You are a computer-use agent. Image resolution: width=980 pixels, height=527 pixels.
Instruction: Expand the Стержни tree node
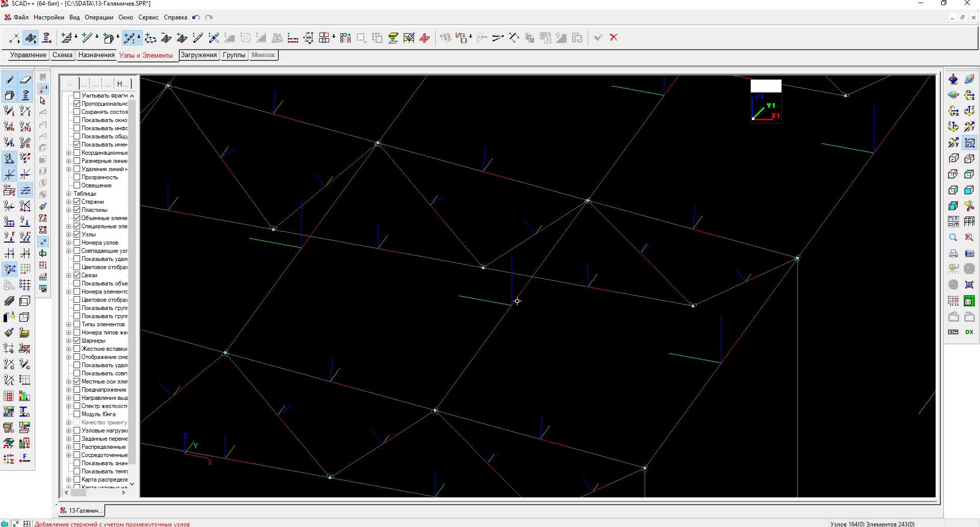tap(69, 202)
